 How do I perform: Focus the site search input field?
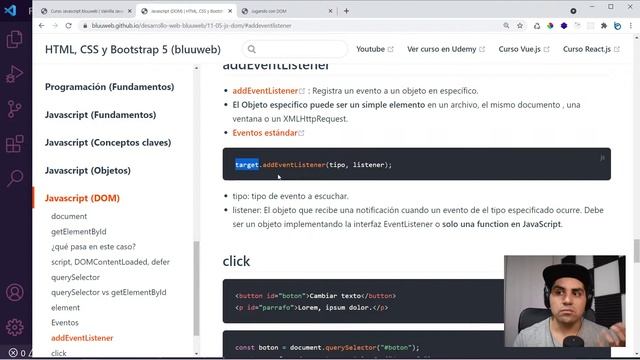point(295,49)
